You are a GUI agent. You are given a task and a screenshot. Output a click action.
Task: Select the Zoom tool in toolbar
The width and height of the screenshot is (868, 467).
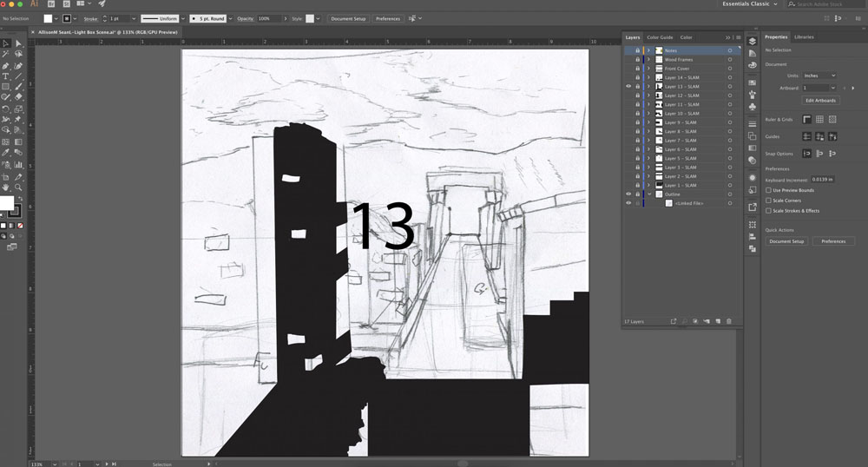[18, 187]
